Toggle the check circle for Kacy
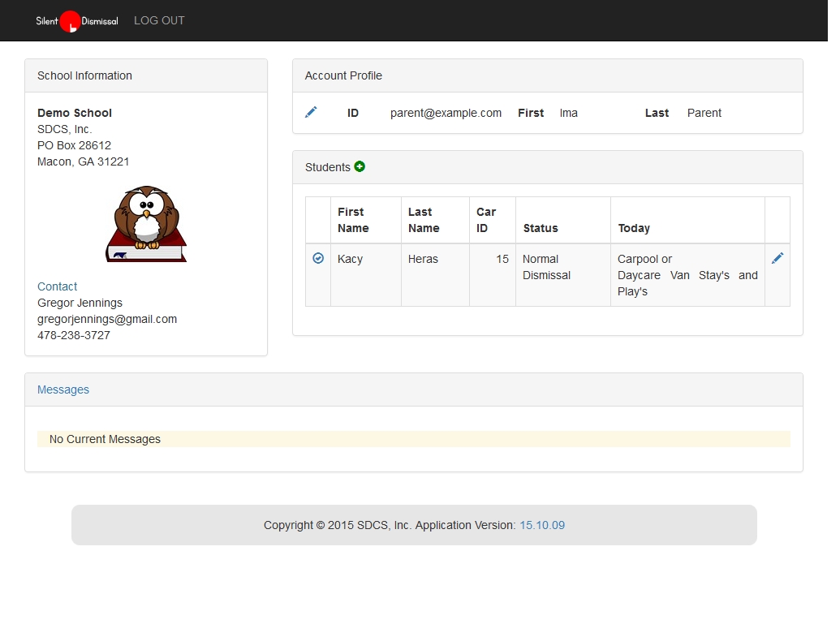 click(318, 258)
